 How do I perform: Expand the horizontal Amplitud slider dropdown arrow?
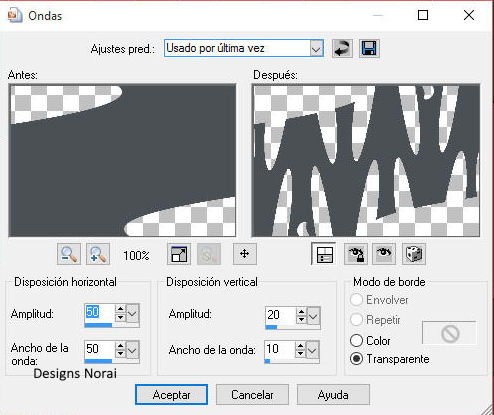132,313
